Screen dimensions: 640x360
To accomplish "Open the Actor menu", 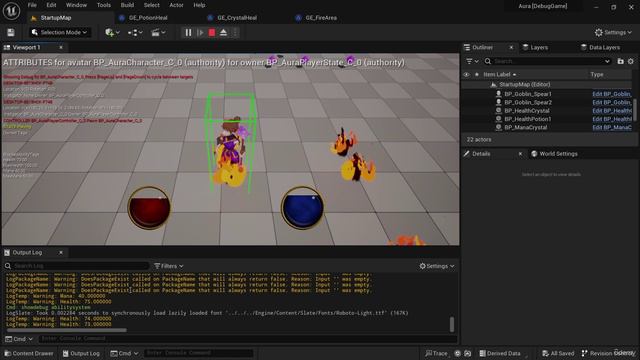I will point(176,5).
